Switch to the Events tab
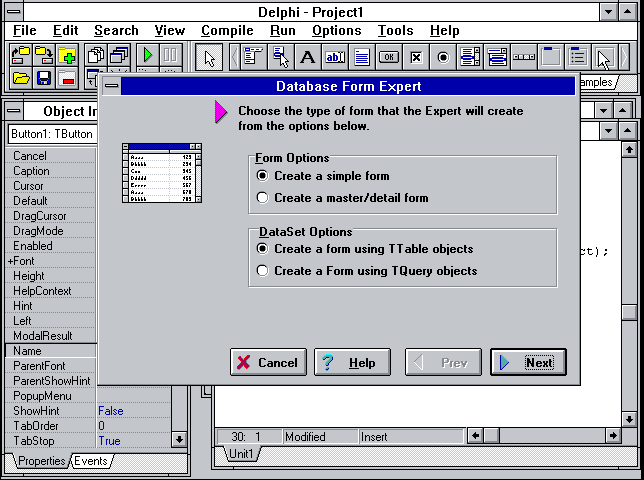 (x=91, y=461)
